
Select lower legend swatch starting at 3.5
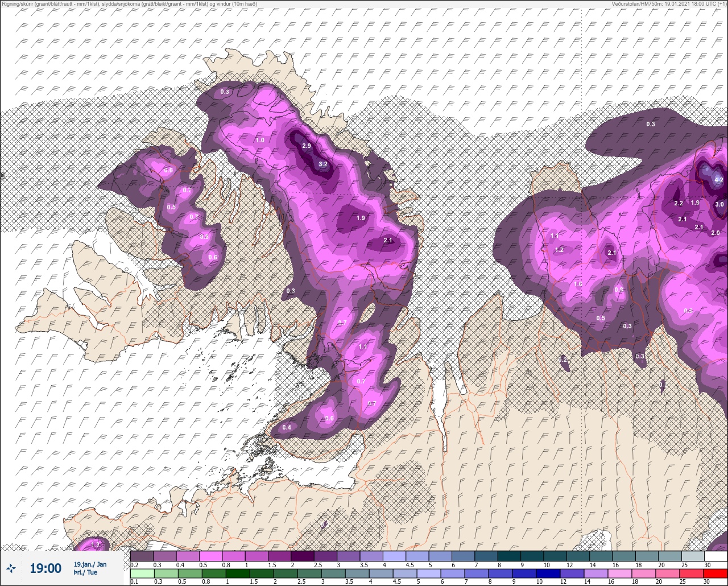tap(357, 573)
